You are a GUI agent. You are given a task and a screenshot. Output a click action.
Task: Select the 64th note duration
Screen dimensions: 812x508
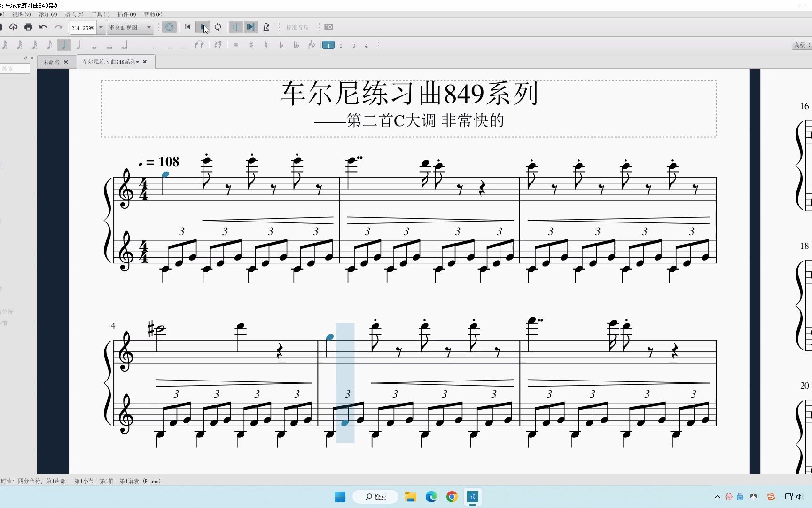tap(5, 45)
